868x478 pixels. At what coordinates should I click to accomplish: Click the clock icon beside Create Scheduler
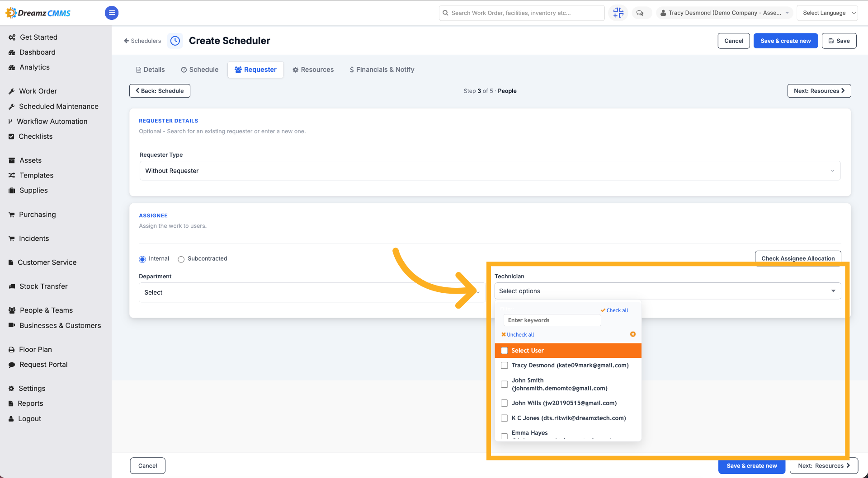click(175, 41)
